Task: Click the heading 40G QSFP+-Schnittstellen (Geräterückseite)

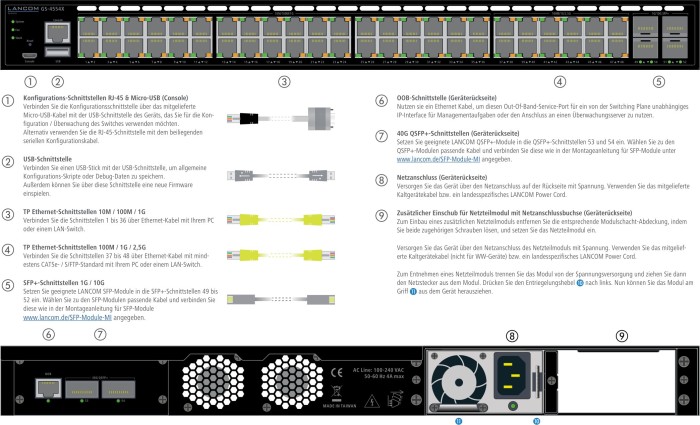Action: tap(458, 133)
